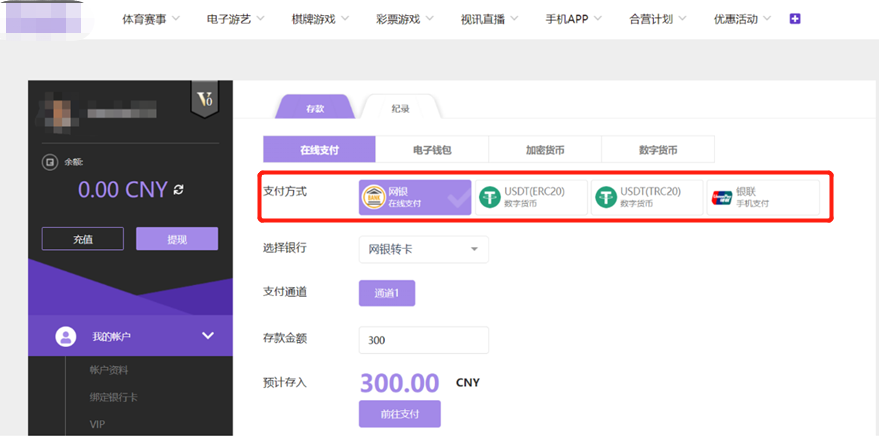Choose USDT(ERC20) as the payment method

[x=532, y=198]
